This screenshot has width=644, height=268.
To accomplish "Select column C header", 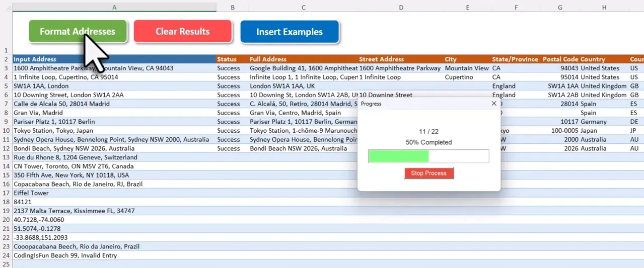I will coord(304,8).
